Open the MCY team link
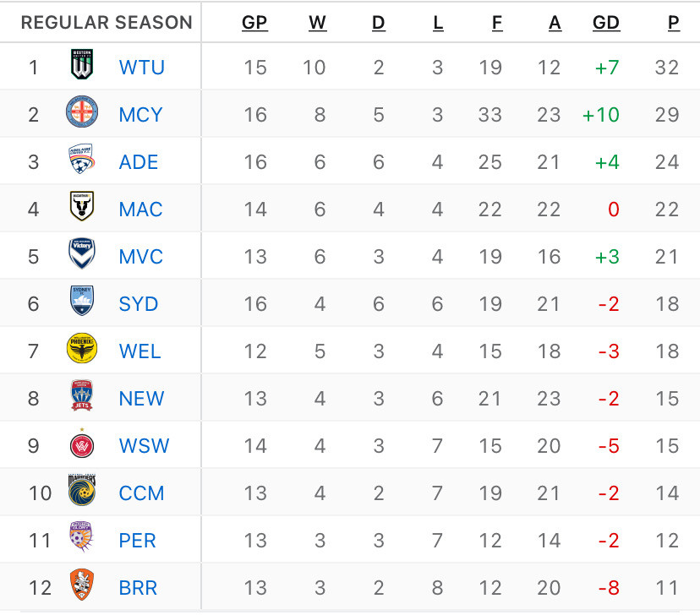The width and height of the screenshot is (700, 615). coord(140,115)
